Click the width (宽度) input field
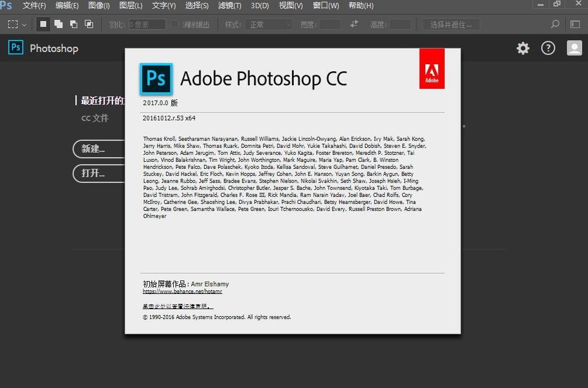 (x=330, y=25)
